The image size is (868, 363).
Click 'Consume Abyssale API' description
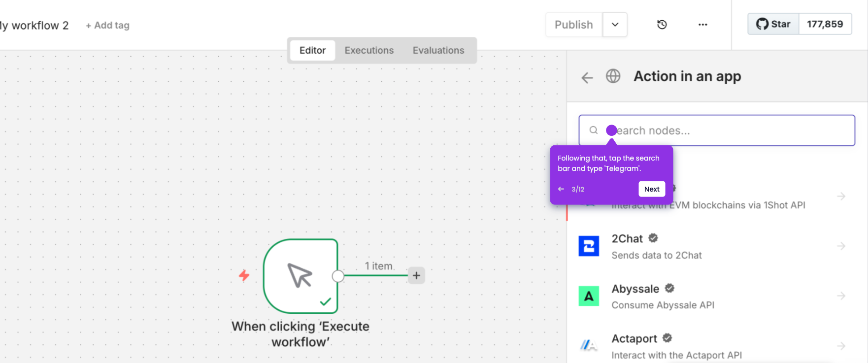coord(663,305)
